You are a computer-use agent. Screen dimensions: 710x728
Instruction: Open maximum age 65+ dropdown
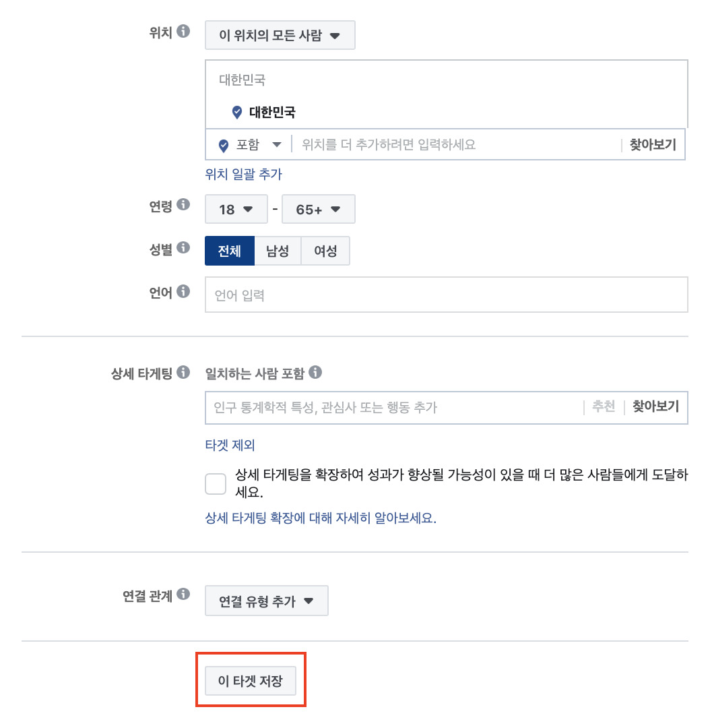[x=319, y=209]
